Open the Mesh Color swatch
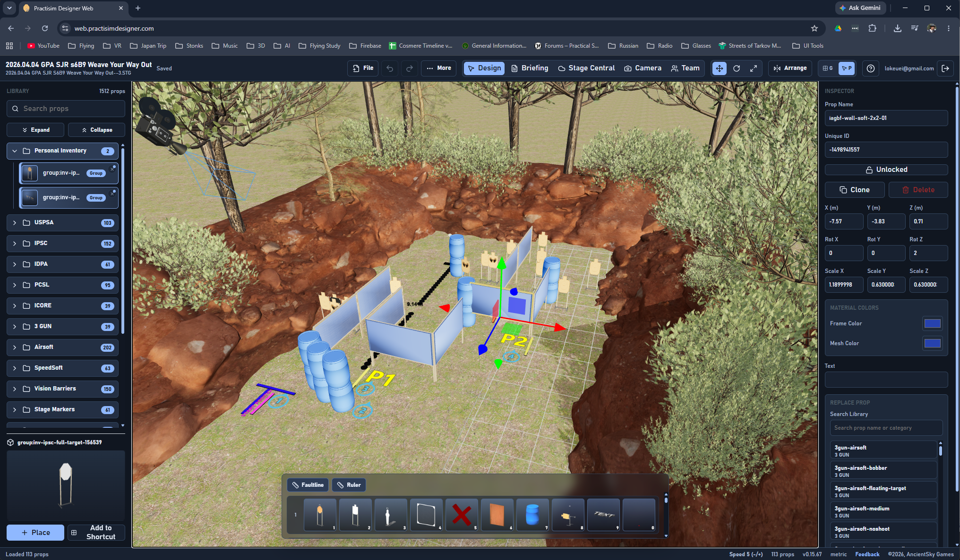The width and height of the screenshot is (960, 560). [x=932, y=343]
